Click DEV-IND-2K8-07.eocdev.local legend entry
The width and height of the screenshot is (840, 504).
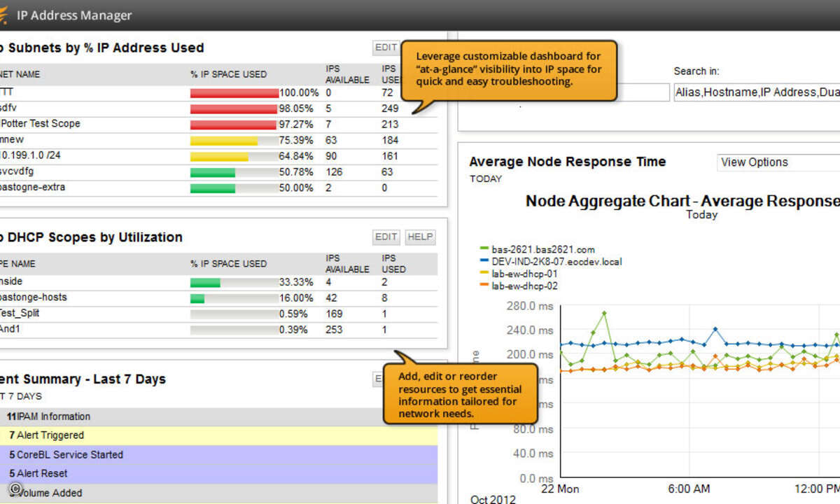tap(551, 262)
